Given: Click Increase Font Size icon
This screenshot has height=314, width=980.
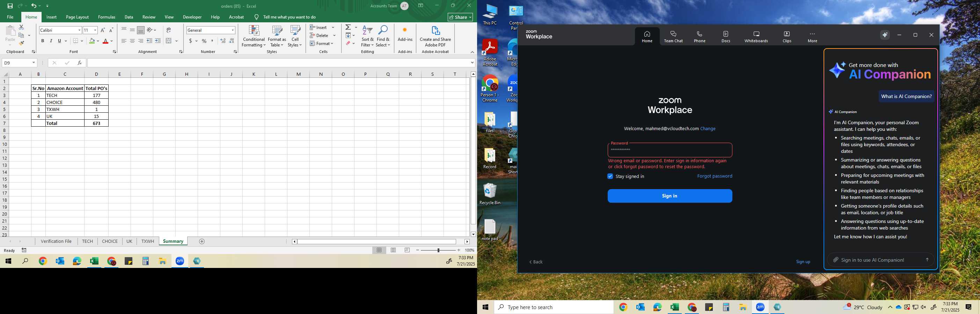Looking at the screenshot, I should 103,30.
